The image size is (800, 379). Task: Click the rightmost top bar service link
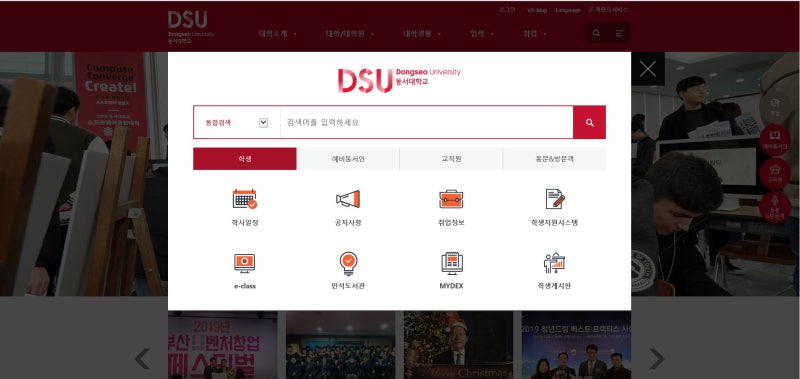(608, 10)
